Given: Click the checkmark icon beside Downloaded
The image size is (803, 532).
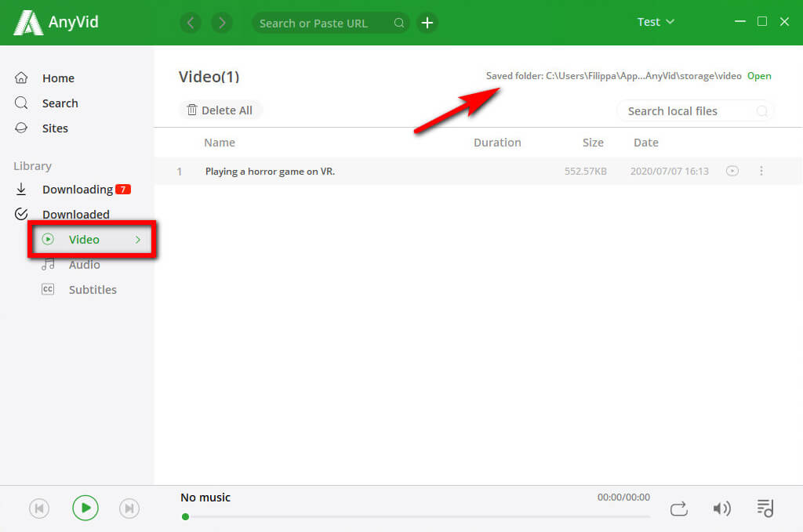Looking at the screenshot, I should click(x=21, y=214).
